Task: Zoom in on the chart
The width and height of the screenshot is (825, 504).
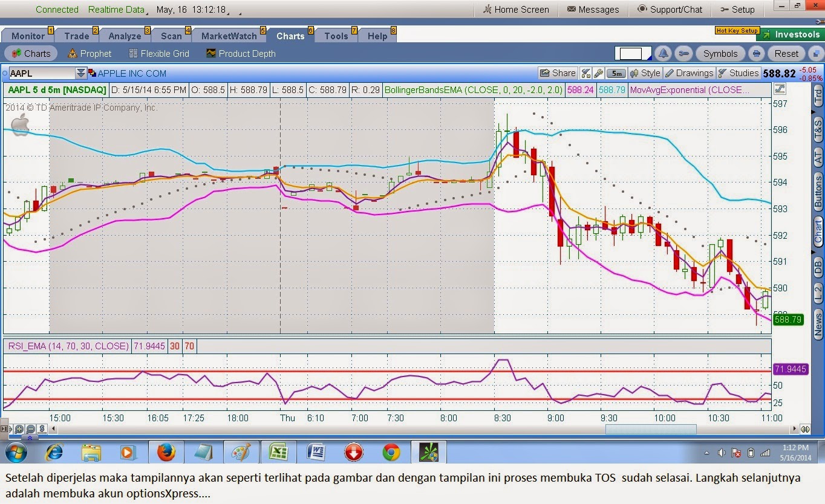Action: [x=19, y=429]
